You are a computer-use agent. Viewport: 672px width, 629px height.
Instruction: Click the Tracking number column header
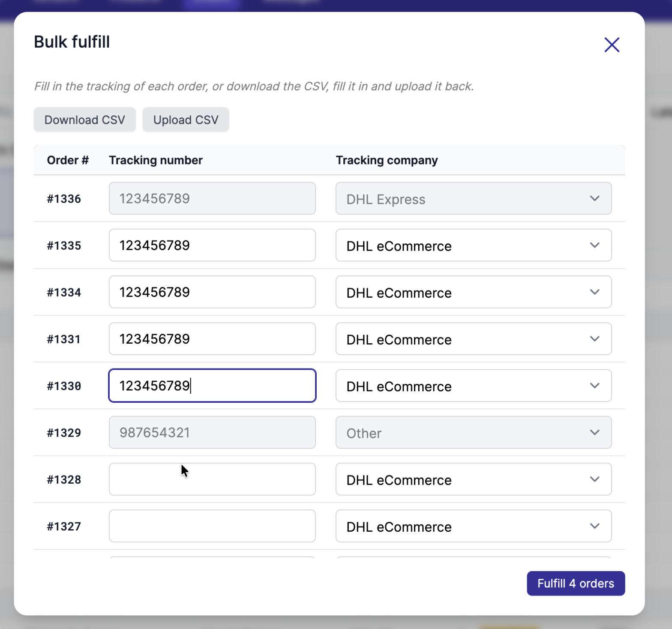156,160
